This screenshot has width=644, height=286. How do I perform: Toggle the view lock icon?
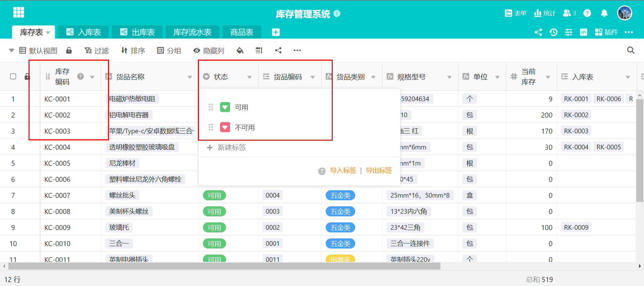click(x=69, y=50)
